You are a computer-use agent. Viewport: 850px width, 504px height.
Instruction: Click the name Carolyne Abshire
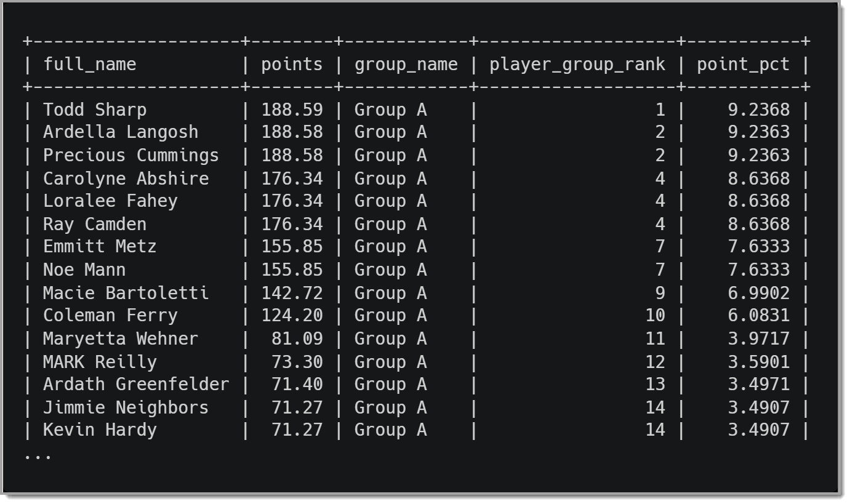click(126, 178)
